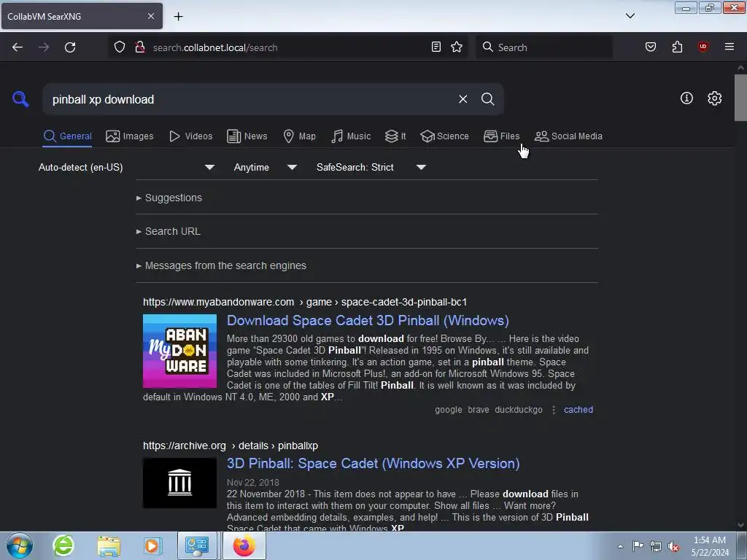Image resolution: width=747 pixels, height=560 pixels.
Task: Open the SafeSearch: Strict dropdown
Action: [x=371, y=167]
